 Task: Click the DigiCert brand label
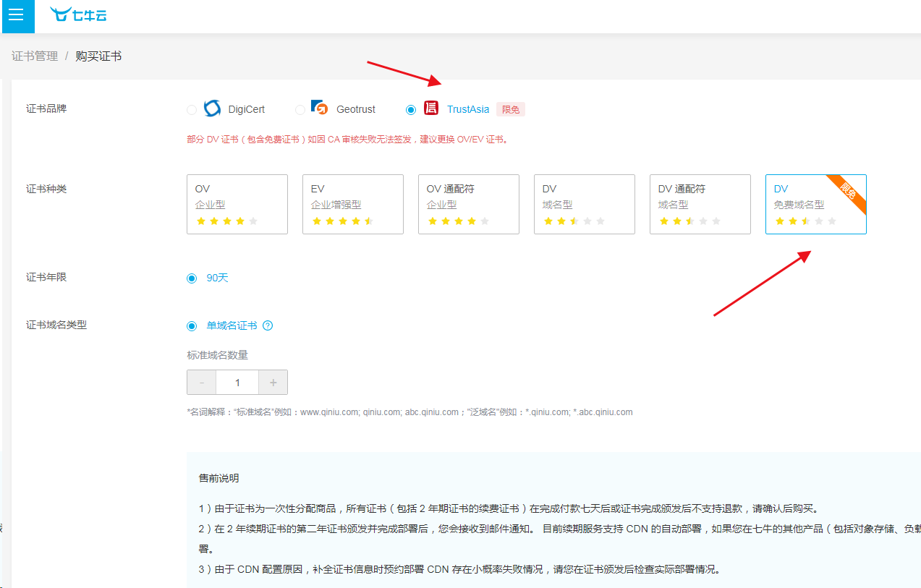247,109
